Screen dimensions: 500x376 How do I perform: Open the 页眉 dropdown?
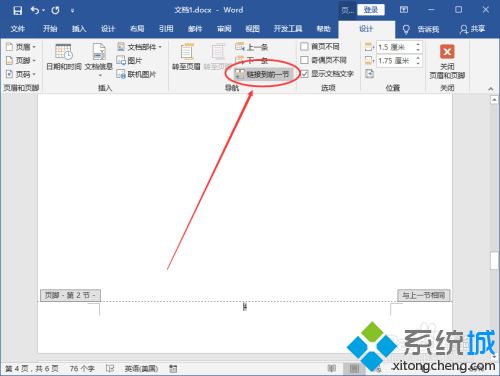click(x=21, y=47)
